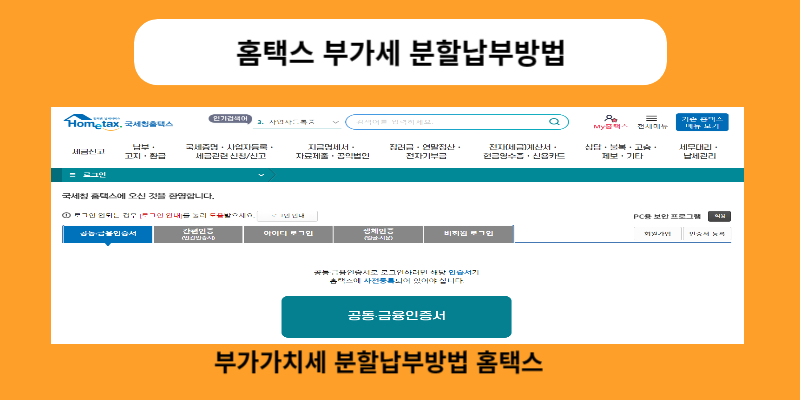The height and width of the screenshot is (400, 800).
Task: Open 지급명세서·자료제출·공익법인 menu
Action: tap(333, 152)
